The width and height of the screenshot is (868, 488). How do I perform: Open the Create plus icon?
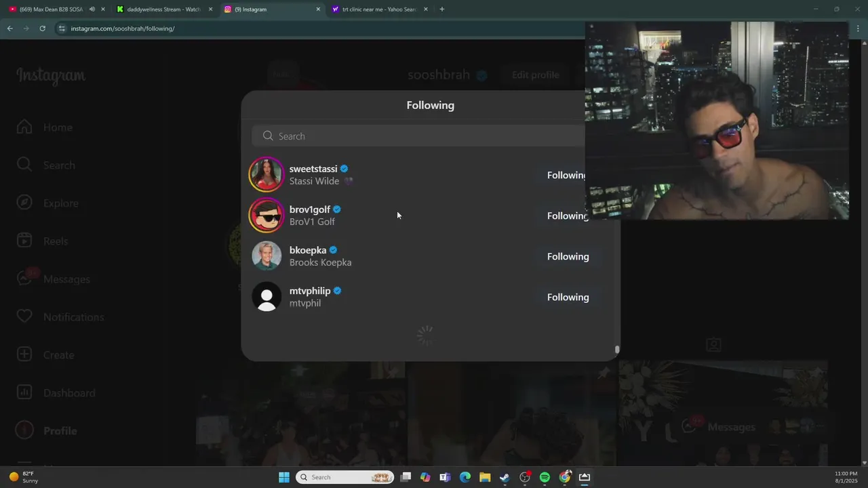coord(24,355)
